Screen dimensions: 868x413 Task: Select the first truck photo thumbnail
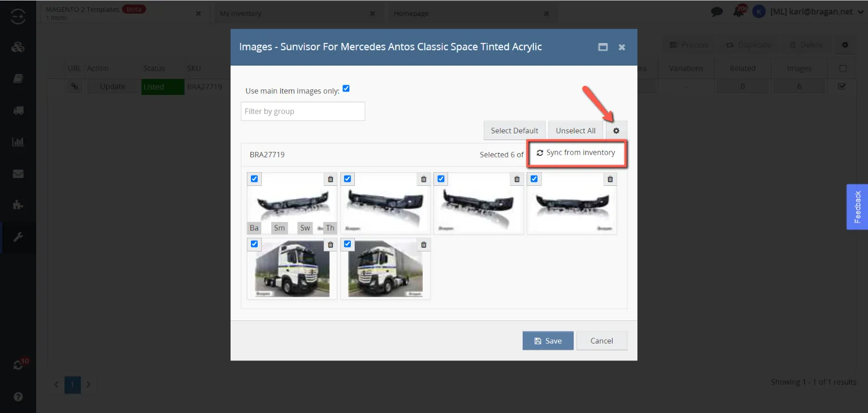292,269
